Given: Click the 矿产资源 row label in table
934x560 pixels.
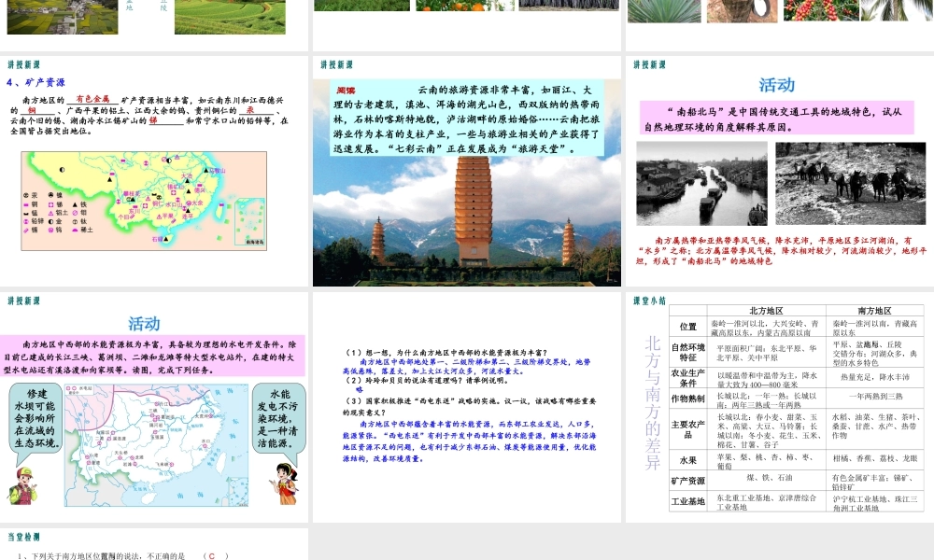Looking at the screenshot, I should pyautogui.click(x=688, y=481).
